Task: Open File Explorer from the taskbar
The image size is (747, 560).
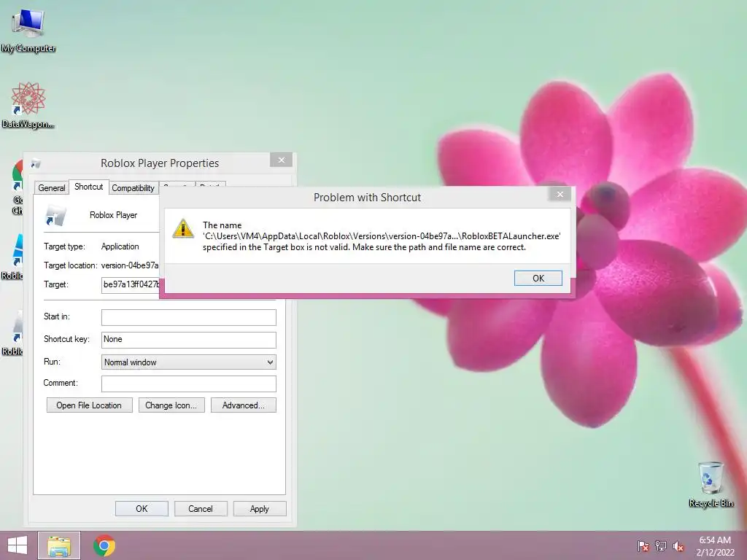Action: point(59,545)
